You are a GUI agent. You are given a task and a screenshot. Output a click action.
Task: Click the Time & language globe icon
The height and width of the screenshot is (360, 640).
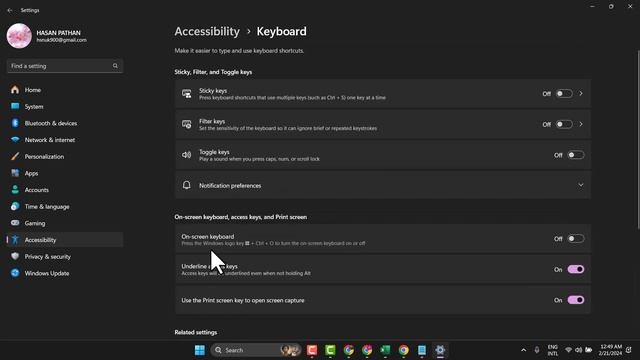click(15, 207)
